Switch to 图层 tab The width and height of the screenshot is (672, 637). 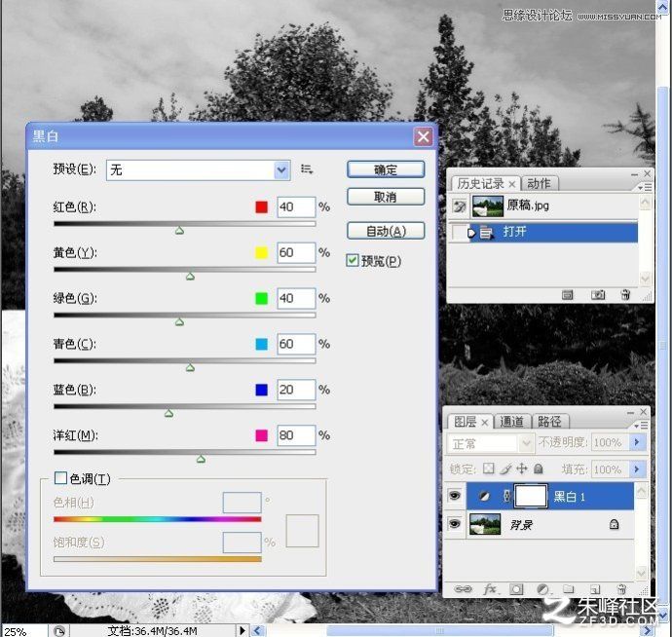[x=466, y=422]
